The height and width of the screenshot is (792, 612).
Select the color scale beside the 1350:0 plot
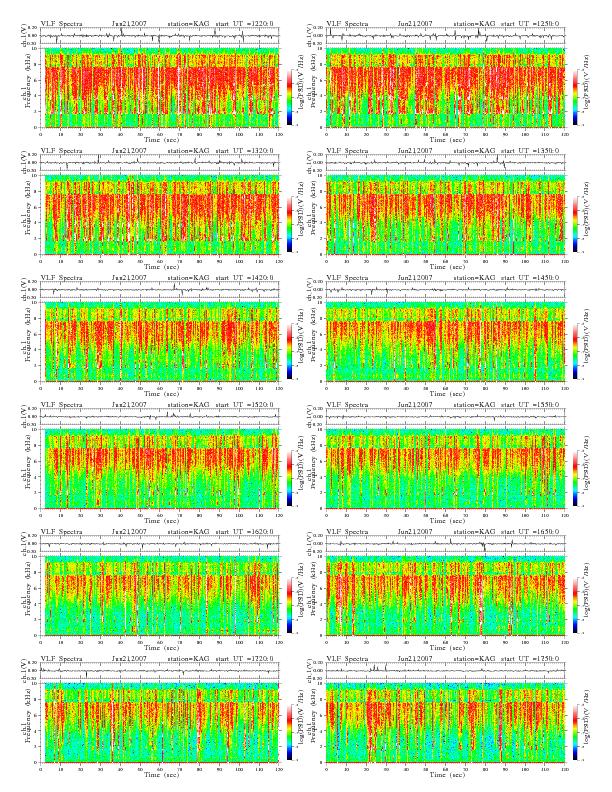tap(576, 224)
